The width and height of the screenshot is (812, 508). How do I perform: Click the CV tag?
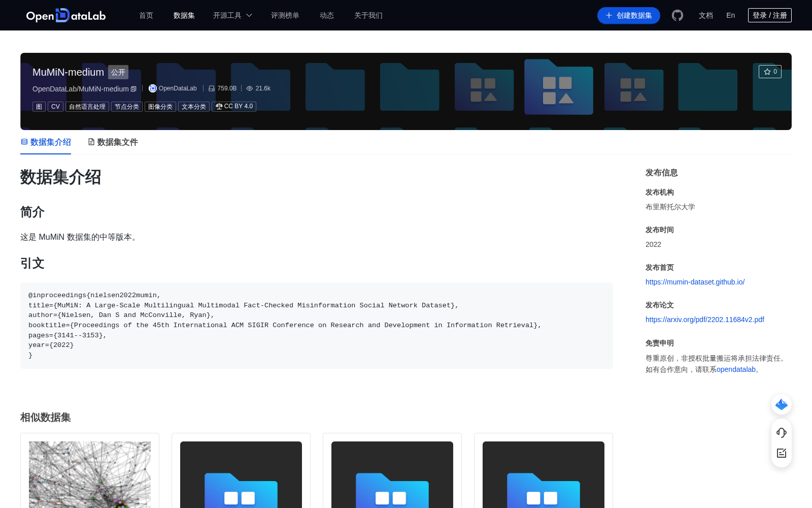point(55,107)
